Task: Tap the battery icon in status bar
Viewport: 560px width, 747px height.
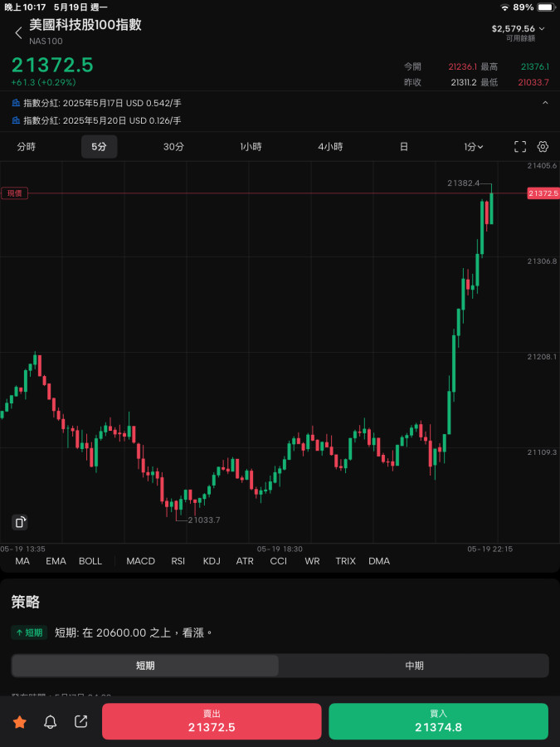Action: click(x=547, y=7)
